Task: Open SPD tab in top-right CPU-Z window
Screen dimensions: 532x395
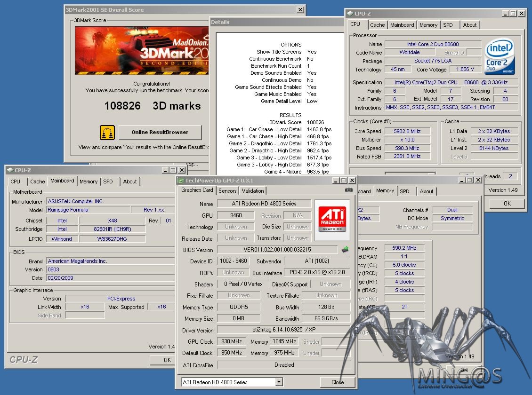Action: 448,25
